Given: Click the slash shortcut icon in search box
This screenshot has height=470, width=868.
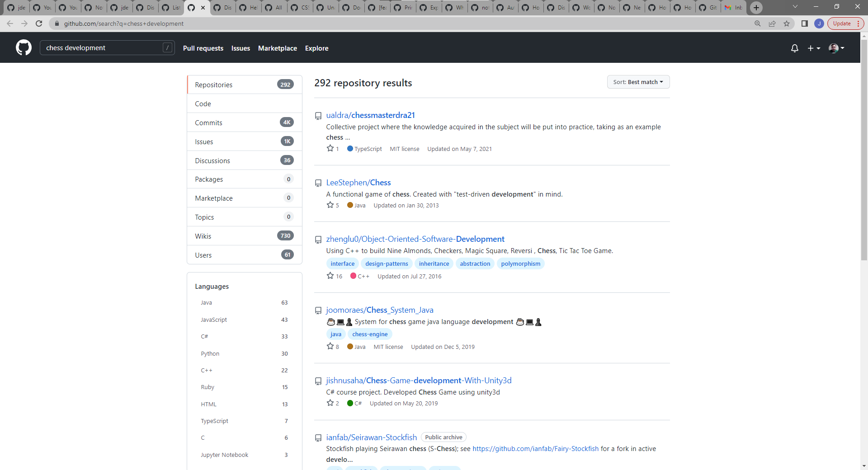Looking at the screenshot, I should click(x=167, y=47).
